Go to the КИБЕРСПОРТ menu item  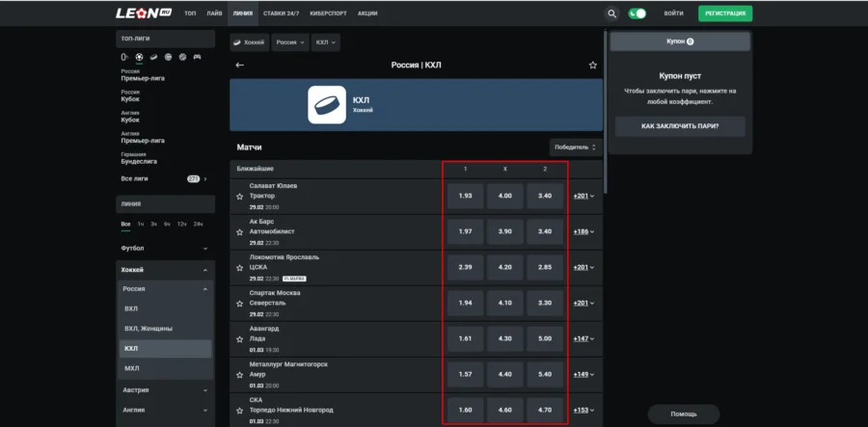coord(329,14)
